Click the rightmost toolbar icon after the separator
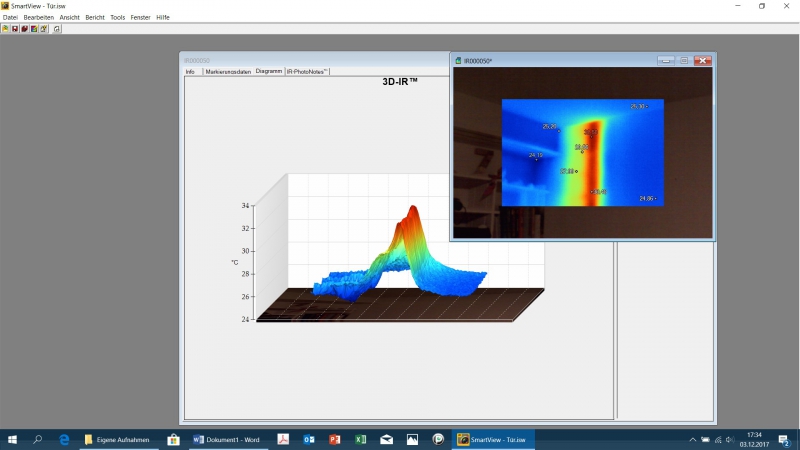This screenshot has width=800, height=450. click(x=57, y=29)
